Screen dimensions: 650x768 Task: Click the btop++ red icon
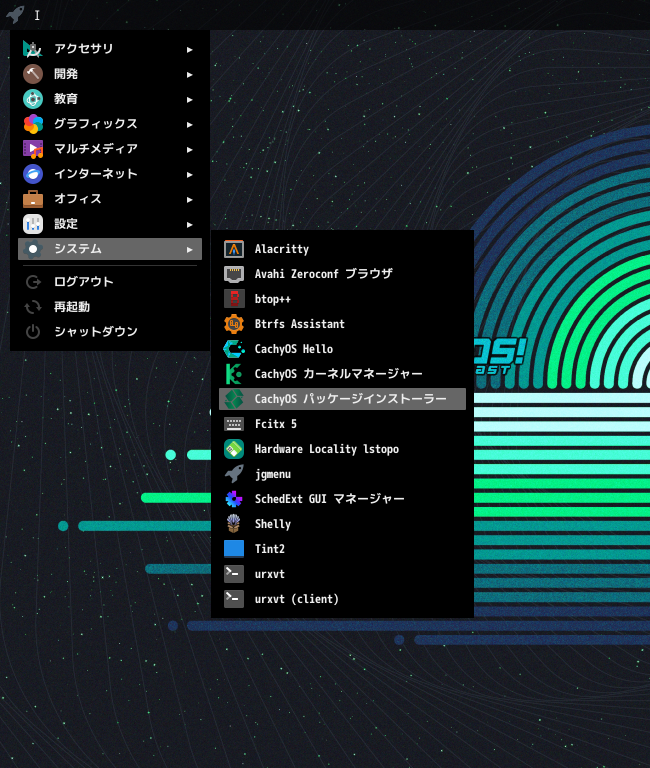coord(234,299)
